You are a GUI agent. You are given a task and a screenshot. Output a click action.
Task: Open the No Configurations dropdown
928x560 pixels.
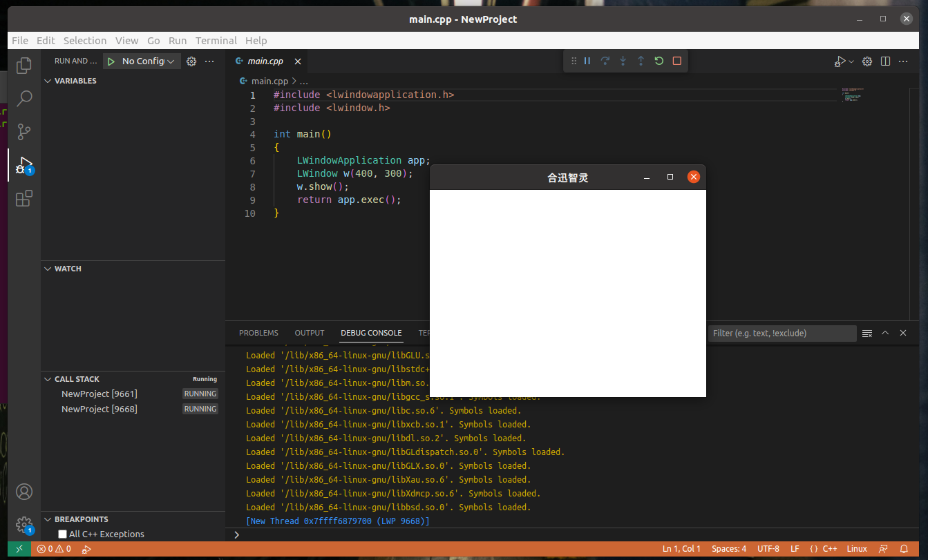tap(148, 61)
